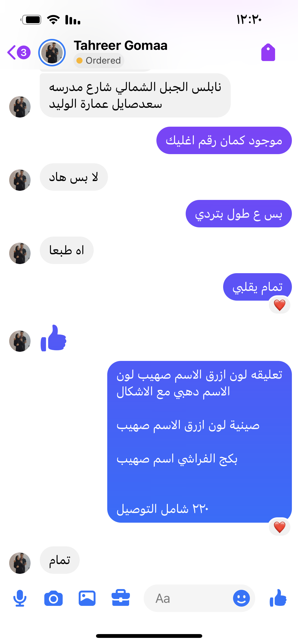This screenshot has width=298, height=644.
Task: Open the camera icon in toolbar
Action: click(53, 598)
